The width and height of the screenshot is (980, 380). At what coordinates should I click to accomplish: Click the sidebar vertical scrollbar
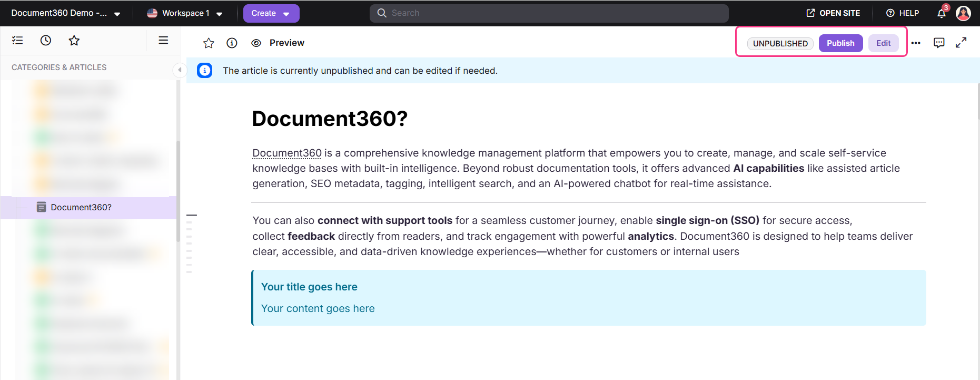(x=178, y=191)
